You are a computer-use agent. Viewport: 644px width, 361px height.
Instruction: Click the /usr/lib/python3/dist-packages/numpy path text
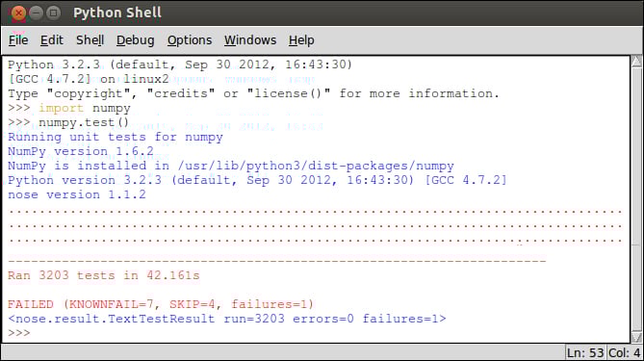click(316, 166)
